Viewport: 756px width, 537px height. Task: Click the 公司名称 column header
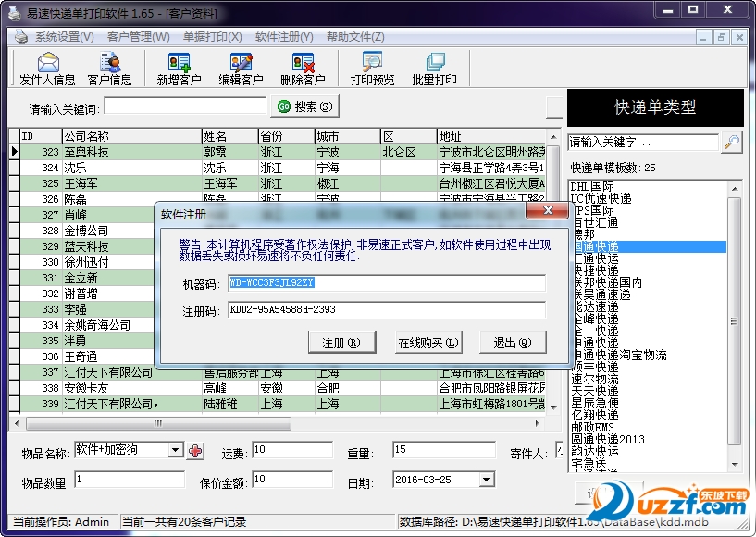point(132,136)
